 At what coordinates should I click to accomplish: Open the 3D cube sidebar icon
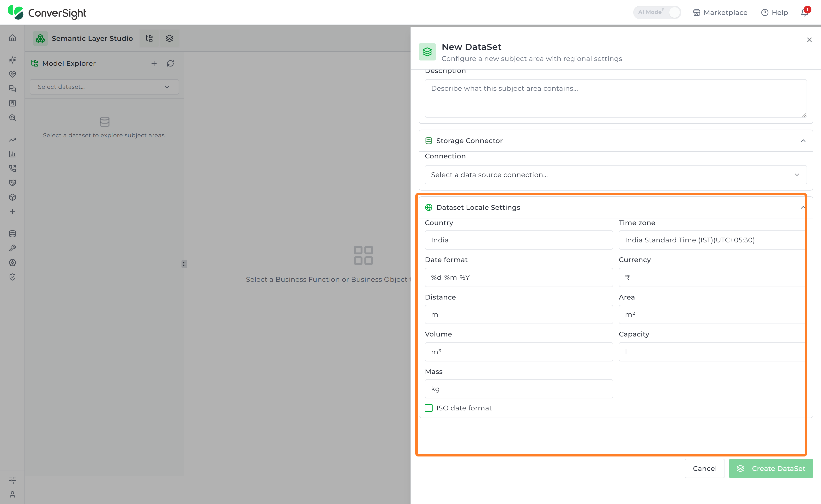[x=12, y=197]
